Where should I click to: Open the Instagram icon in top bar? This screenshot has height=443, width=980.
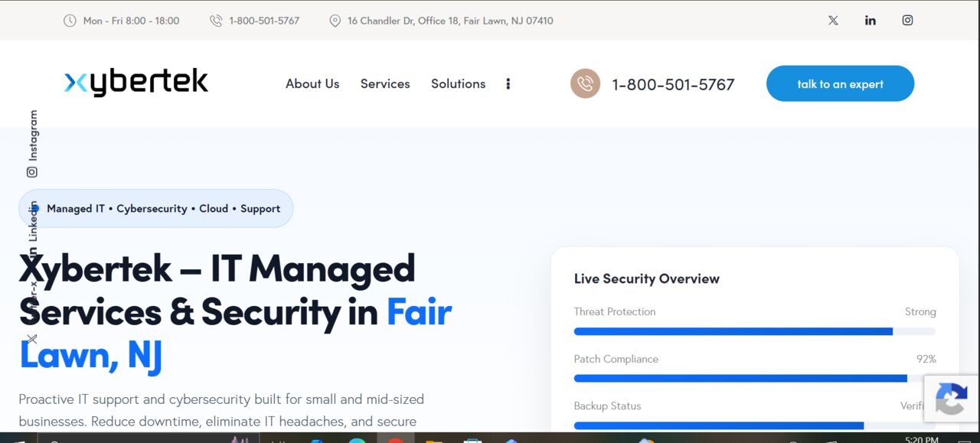pos(907,21)
